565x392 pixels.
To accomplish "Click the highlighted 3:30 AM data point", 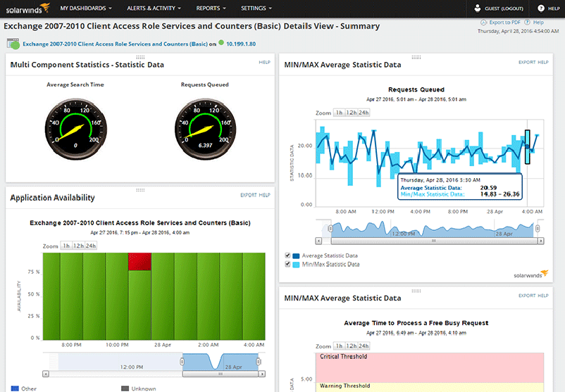I will (x=527, y=146).
